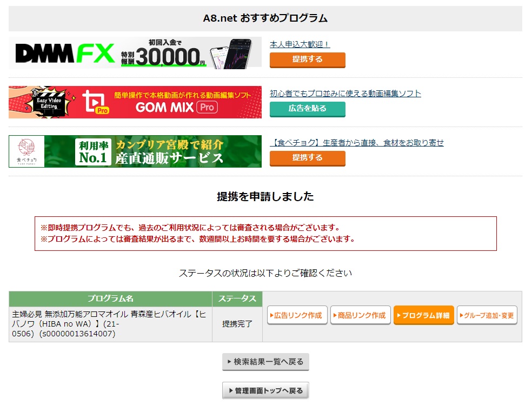Click 提携する button under DMM FX link

(308, 59)
